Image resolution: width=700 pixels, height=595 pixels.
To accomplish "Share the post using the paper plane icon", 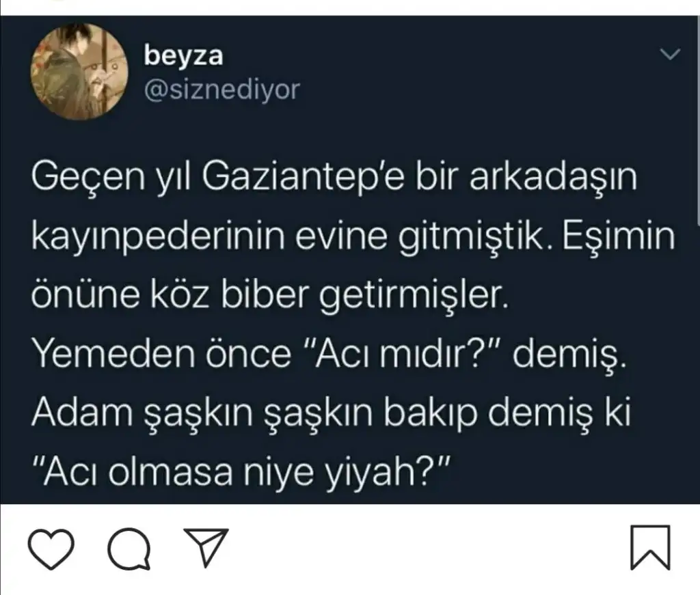I will 206,547.
